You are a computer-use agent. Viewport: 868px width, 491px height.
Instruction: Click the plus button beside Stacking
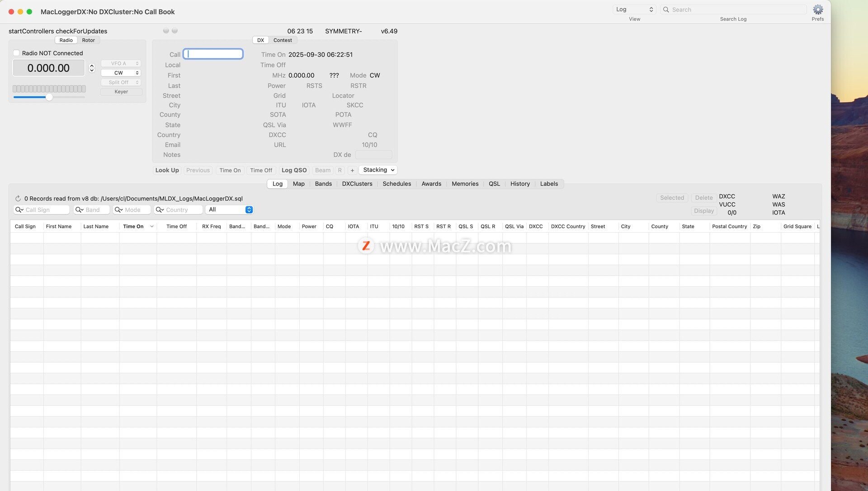coord(352,170)
